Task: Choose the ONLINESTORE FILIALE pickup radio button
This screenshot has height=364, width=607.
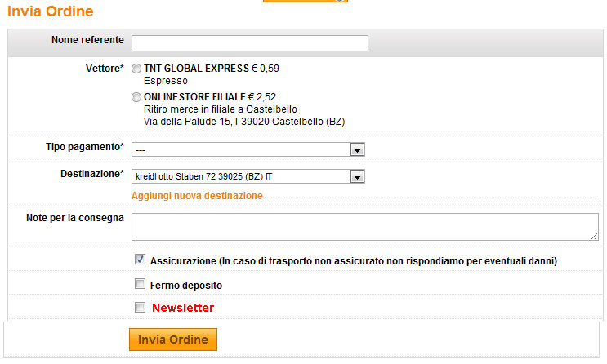Action: (x=136, y=97)
